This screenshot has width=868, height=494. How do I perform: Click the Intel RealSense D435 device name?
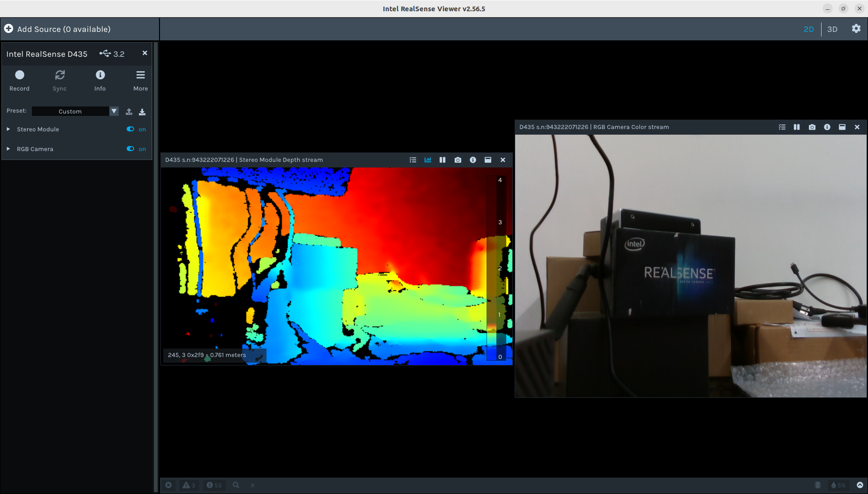coord(47,54)
